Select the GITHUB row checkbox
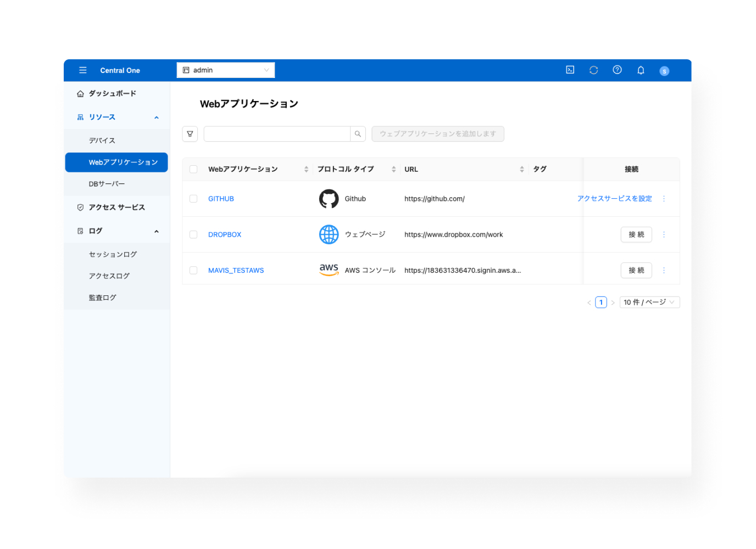 pos(193,199)
